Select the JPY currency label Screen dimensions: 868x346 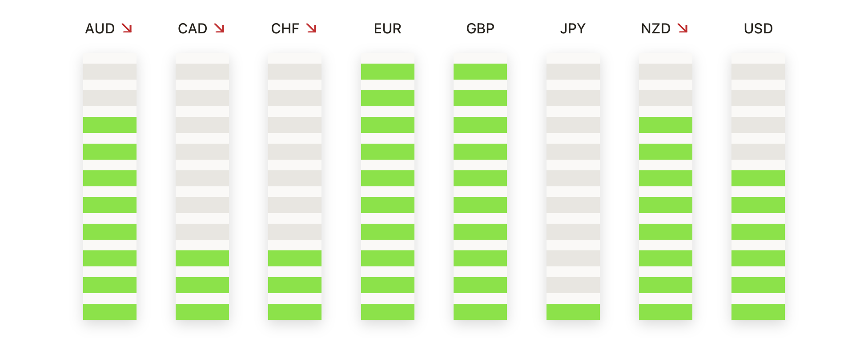pos(573,28)
